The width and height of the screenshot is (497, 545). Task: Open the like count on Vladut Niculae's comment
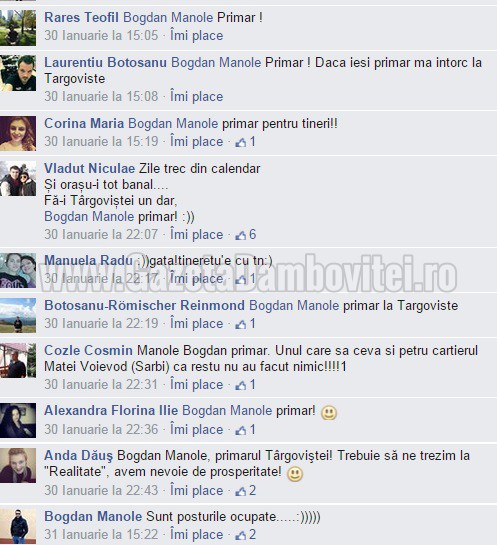point(246,235)
